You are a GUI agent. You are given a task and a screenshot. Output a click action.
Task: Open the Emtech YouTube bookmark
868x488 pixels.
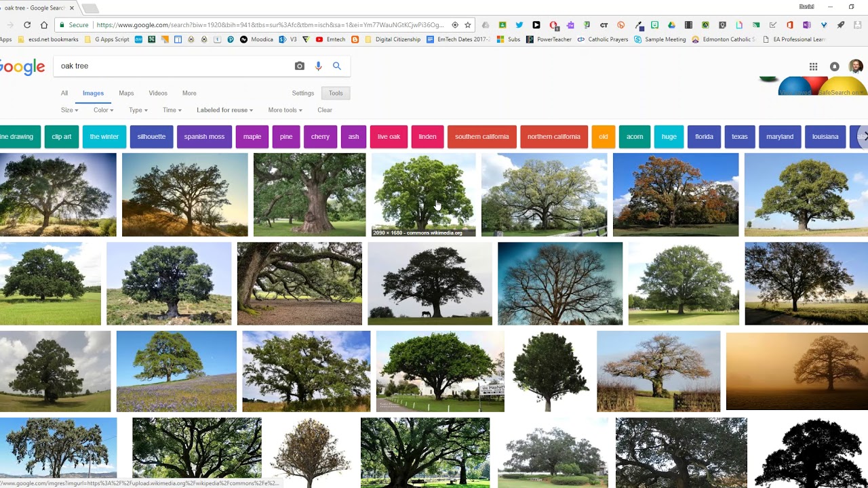331,39
